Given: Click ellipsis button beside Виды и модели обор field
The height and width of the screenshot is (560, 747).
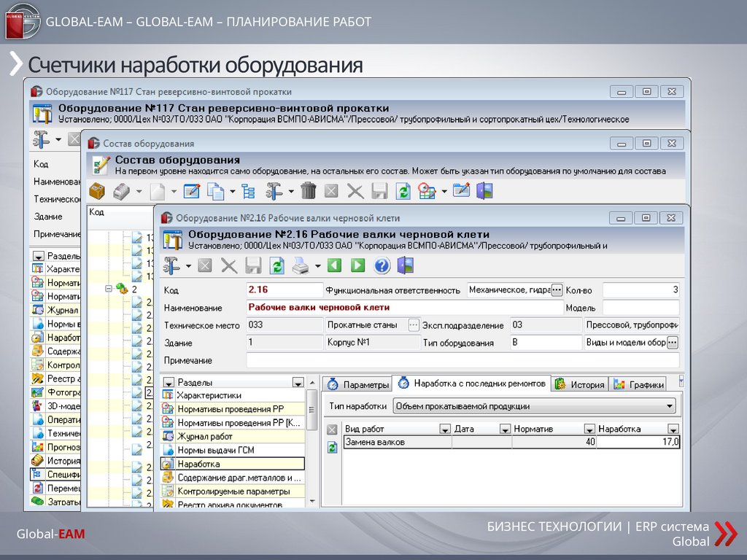Looking at the screenshot, I should pyautogui.click(x=672, y=343).
